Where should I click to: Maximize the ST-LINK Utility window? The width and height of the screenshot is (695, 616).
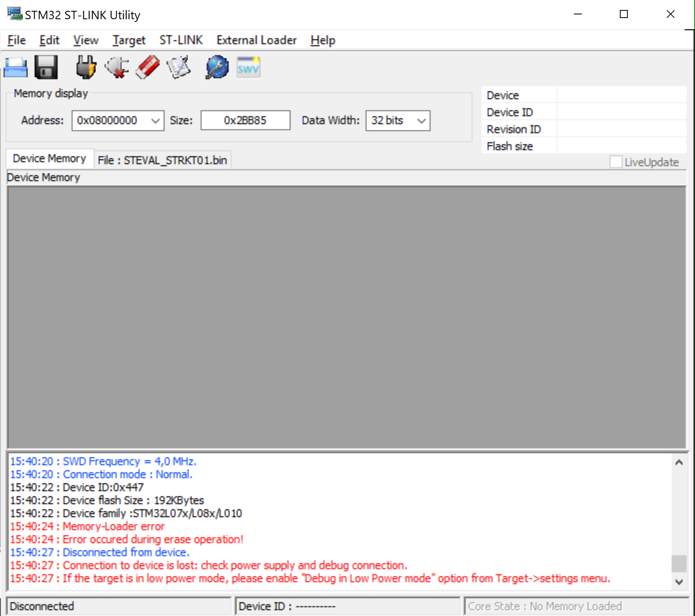(624, 14)
